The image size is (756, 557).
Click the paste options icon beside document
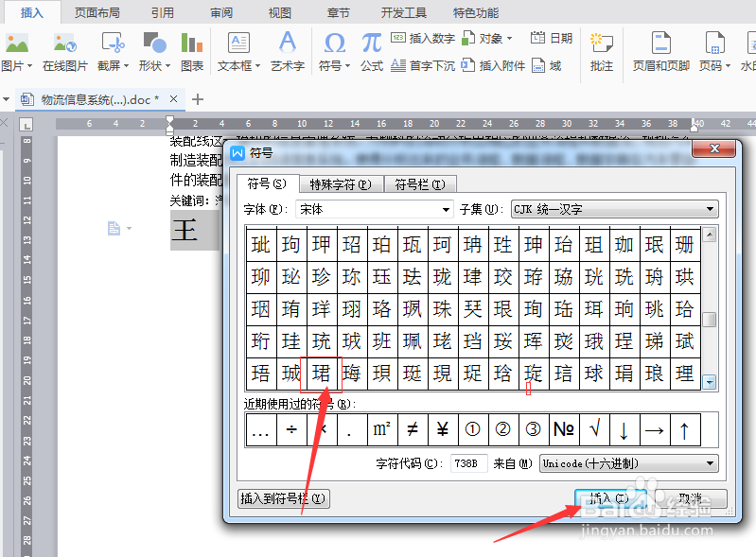pos(114,228)
